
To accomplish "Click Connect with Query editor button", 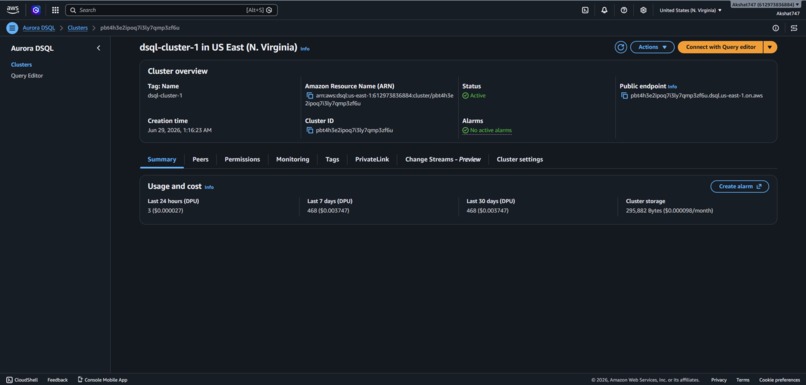I will click(x=721, y=47).
